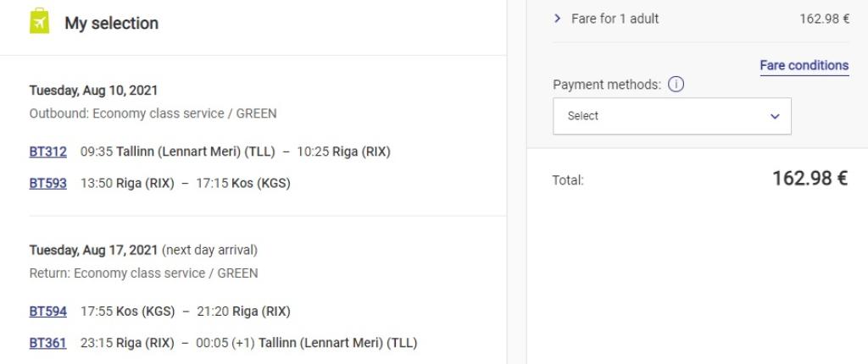868x364 pixels.
Task: Click the My selection heading
Action: tap(111, 23)
